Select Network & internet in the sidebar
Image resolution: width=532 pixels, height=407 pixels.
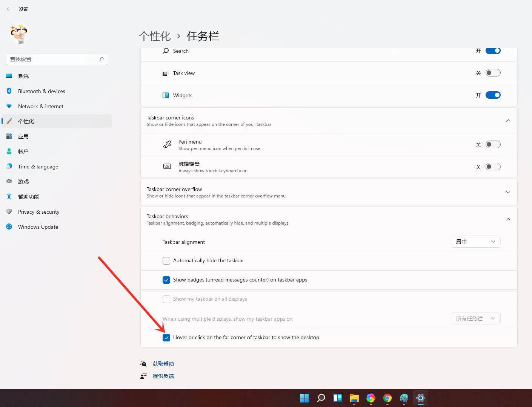click(x=40, y=106)
